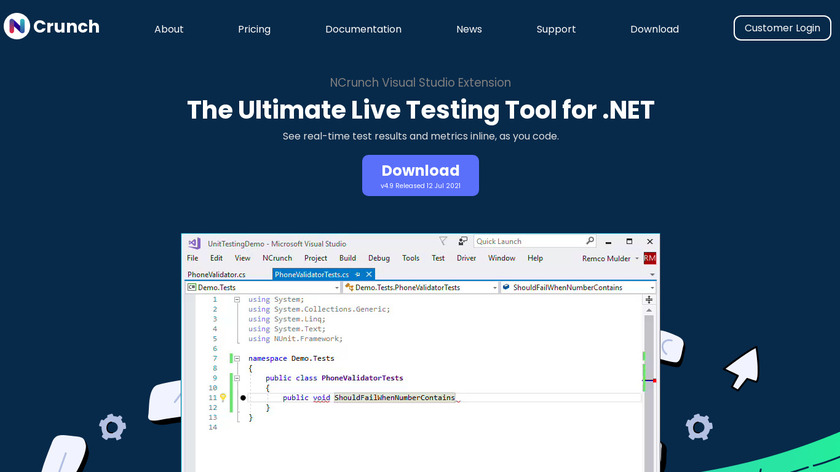Open the Debug menu
840x472 pixels.
click(379, 258)
